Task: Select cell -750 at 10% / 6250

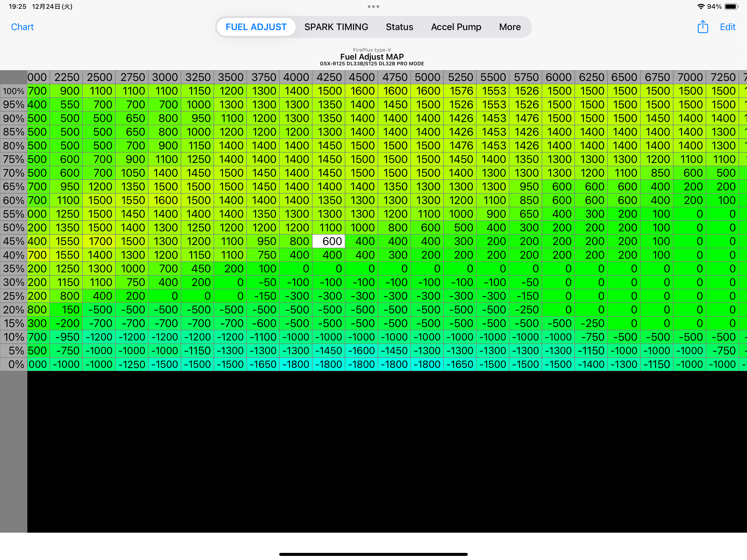Action: [591, 337]
